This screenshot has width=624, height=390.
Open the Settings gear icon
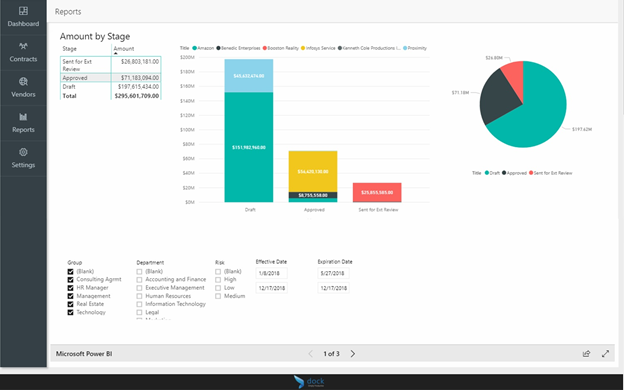click(x=23, y=152)
